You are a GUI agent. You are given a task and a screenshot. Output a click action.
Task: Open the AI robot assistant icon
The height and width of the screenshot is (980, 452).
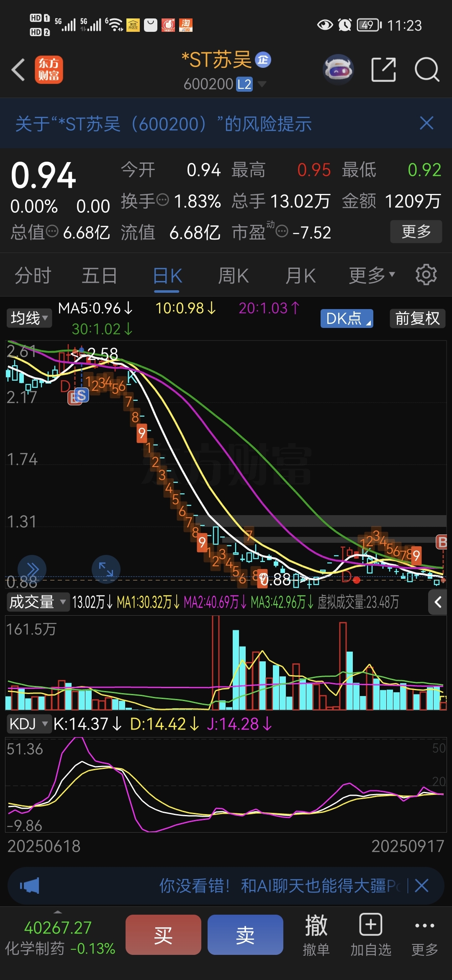pos(338,70)
